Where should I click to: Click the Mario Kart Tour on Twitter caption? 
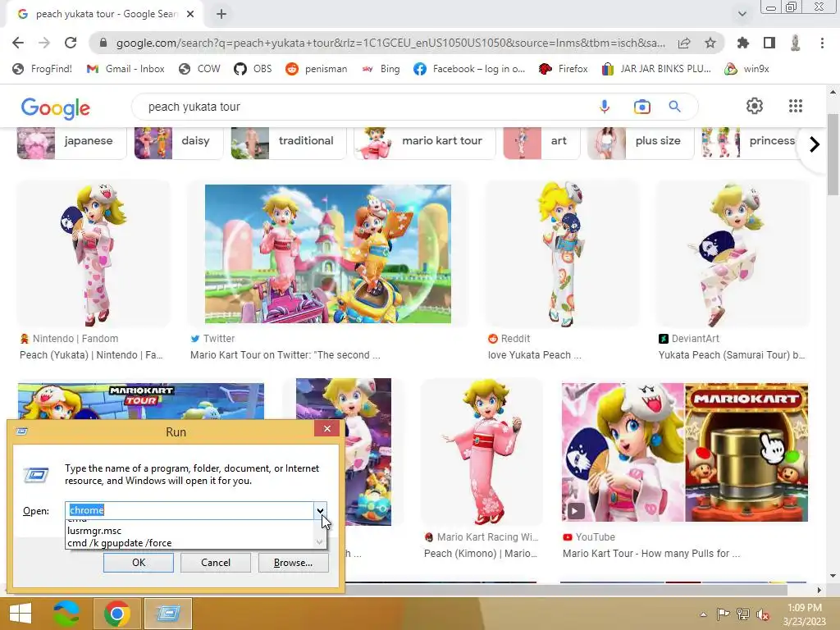pos(285,355)
